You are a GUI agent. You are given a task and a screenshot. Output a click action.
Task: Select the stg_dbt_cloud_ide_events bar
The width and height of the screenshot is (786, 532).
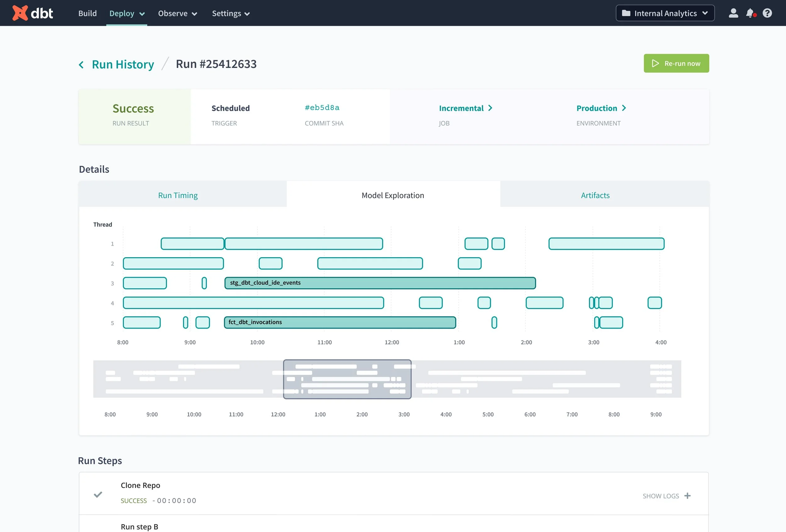coord(380,283)
